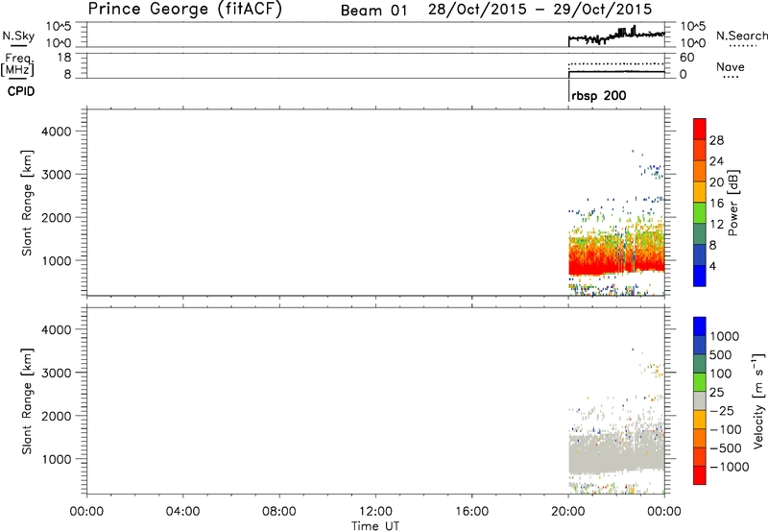Click the blue scatter near 3000 km in Power plot
Viewport: 768px width, 532px height.
pos(653,170)
